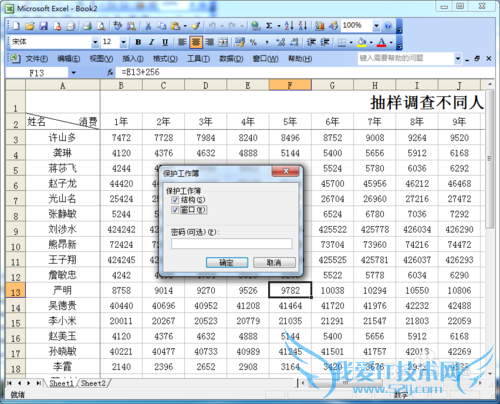The width and height of the screenshot is (500, 404).
Task: Sort ascending with the A-Z icon
Action: click(289, 26)
